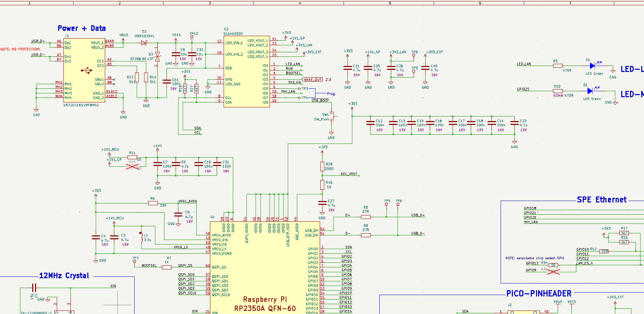
Task: Click the D4 green LED symbol
Action: pos(592,66)
